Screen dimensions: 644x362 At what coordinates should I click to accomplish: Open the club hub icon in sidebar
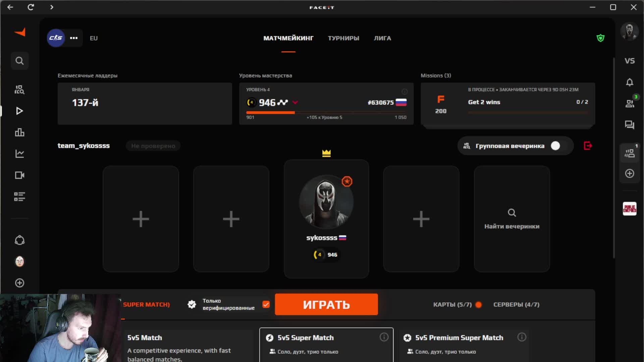point(19,240)
